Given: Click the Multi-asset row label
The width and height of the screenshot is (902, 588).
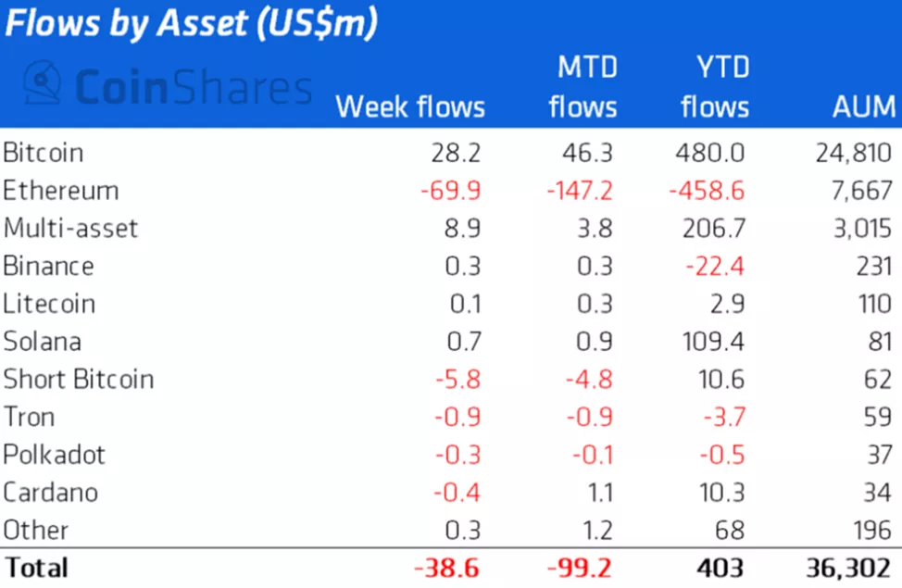Looking at the screenshot, I should (x=70, y=229).
